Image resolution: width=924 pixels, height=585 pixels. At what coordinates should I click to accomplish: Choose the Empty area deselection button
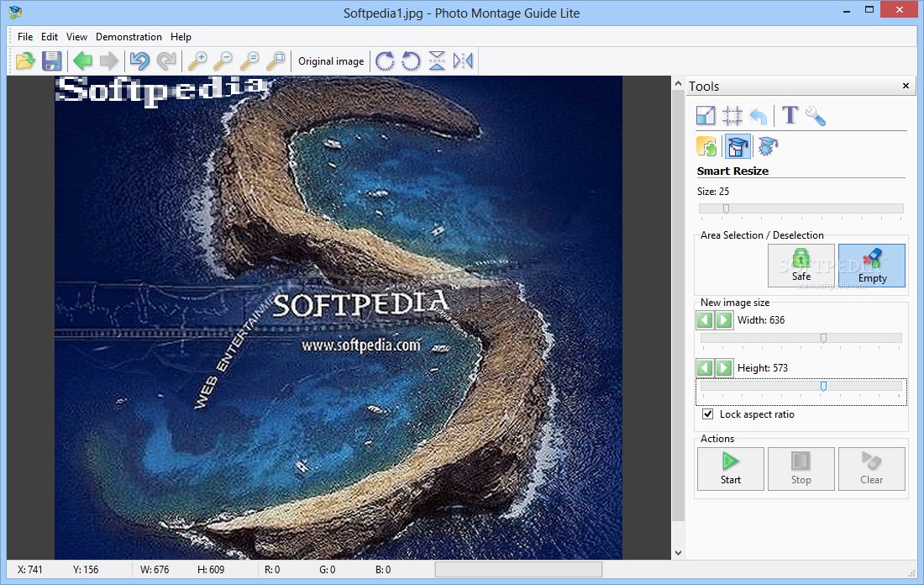[x=872, y=266]
